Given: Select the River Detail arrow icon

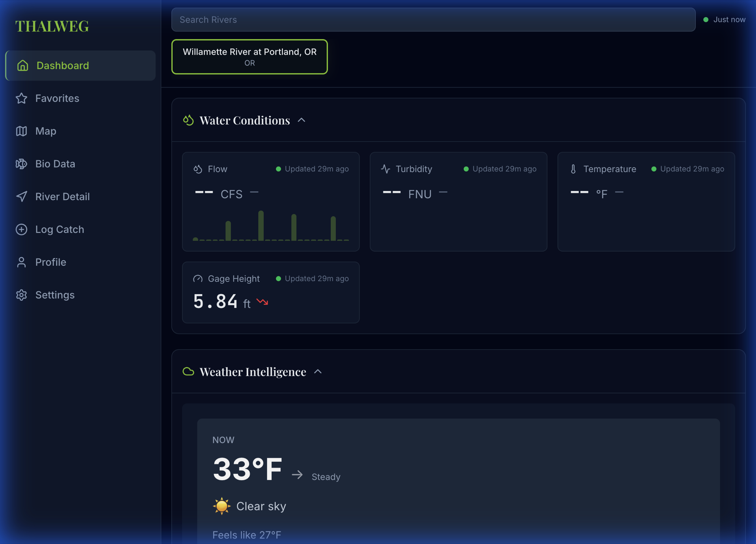Looking at the screenshot, I should (x=22, y=196).
